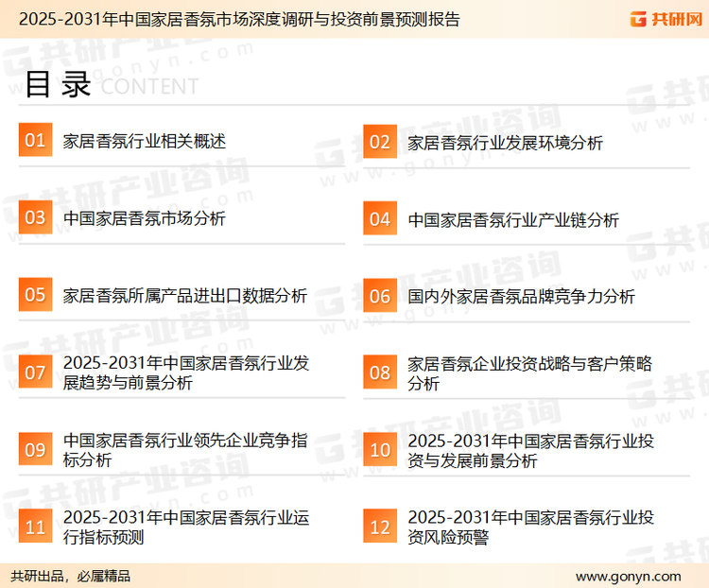Select chapter title 中国家居香氛市场分析
Screen dimensions: 709x588
pyautogui.click(x=145, y=218)
